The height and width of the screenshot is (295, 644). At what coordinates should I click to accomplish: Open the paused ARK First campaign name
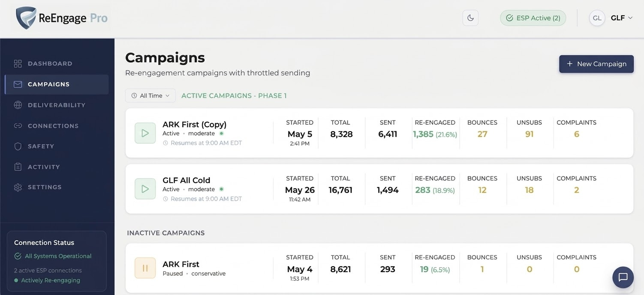181,264
